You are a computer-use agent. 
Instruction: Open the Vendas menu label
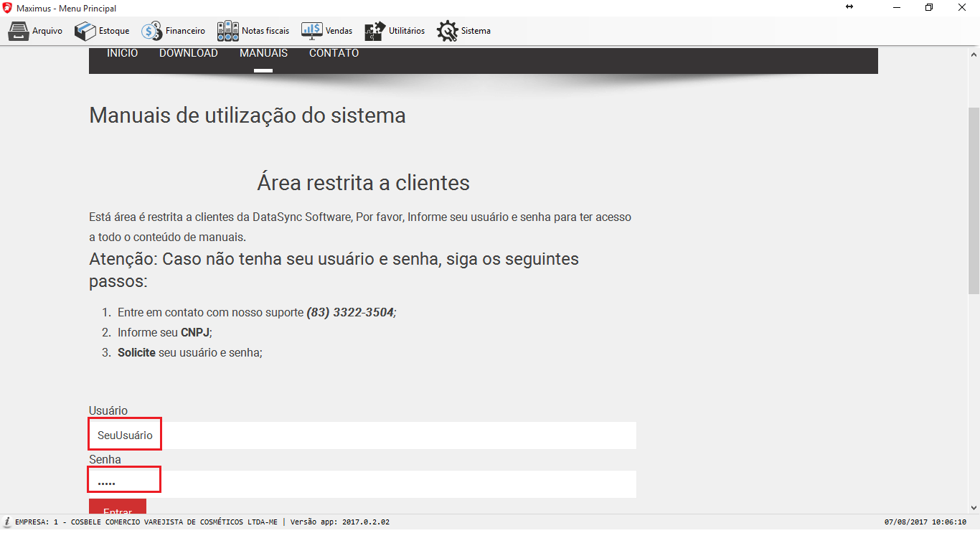(x=339, y=31)
